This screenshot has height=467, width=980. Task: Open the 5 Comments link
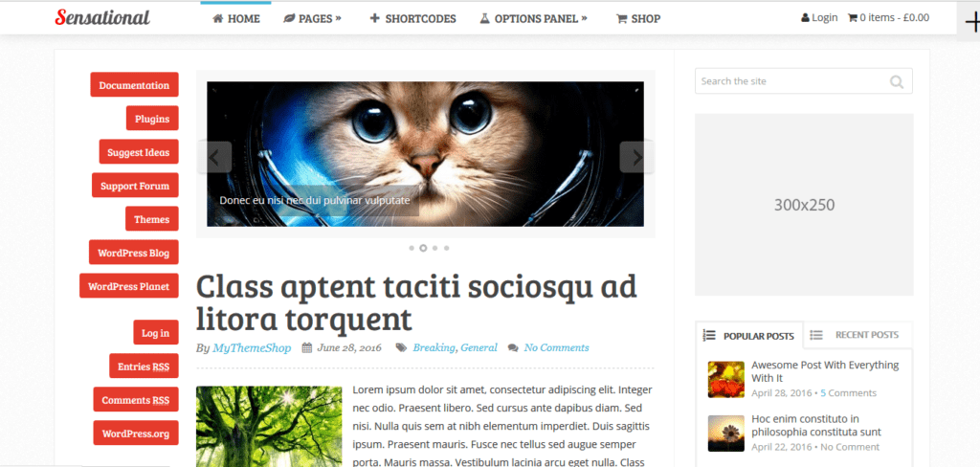(x=848, y=393)
